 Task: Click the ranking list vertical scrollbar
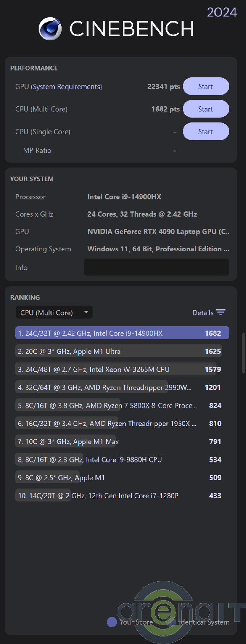click(x=243, y=353)
